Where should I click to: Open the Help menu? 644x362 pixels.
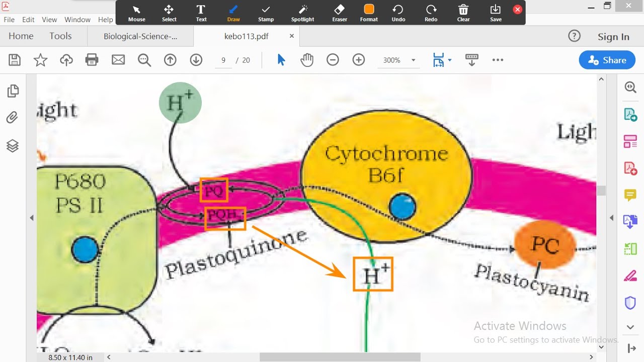[x=105, y=20]
